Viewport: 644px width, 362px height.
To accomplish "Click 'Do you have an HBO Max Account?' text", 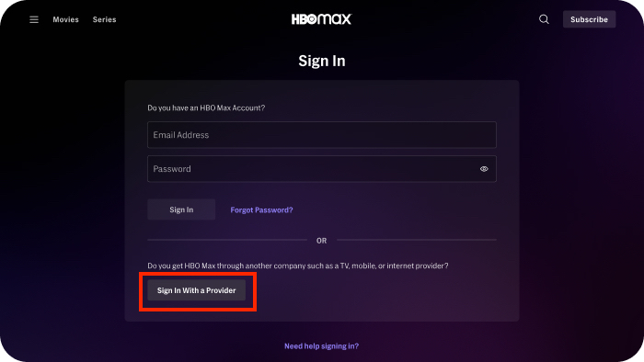I will pyautogui.click(x=206, y=107).
